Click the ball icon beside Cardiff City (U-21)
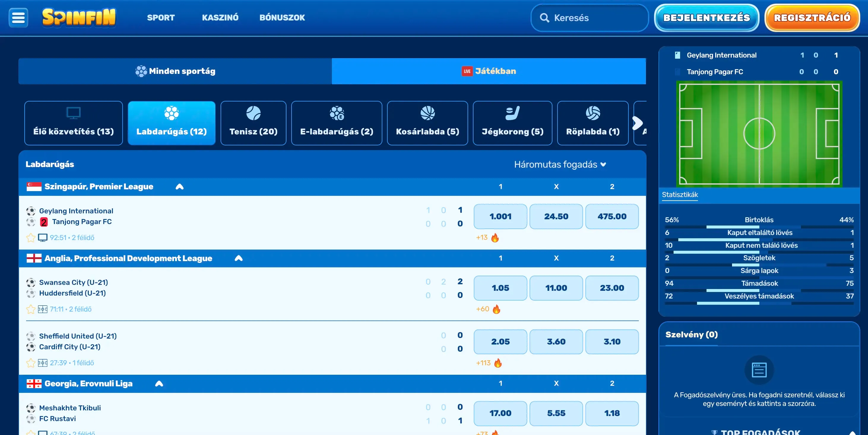 click(x=31, y=347)
